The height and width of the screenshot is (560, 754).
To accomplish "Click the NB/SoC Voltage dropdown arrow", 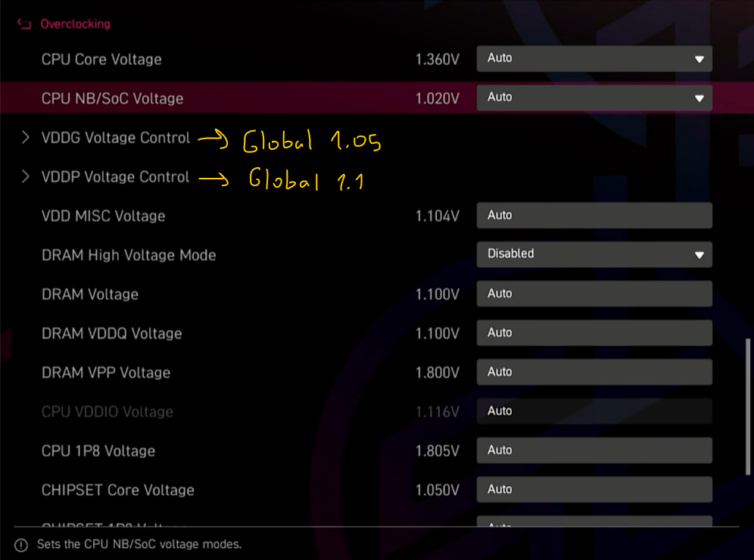I will click(x=699, y=98).
